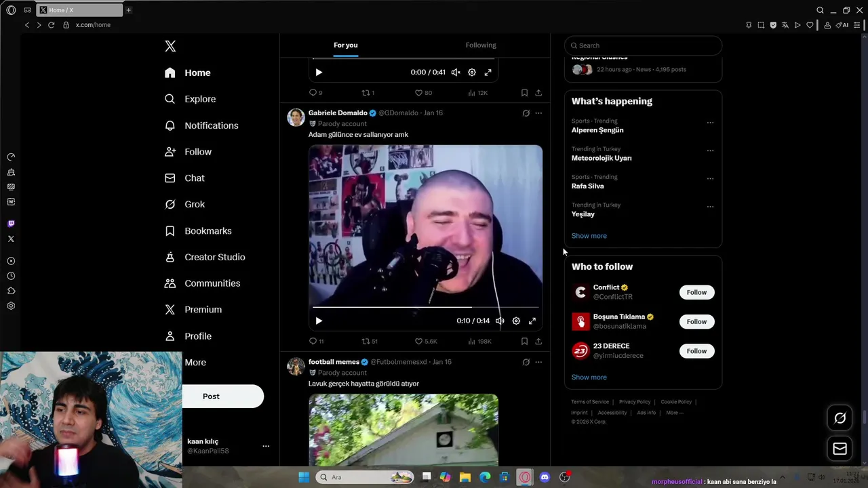
Task: Open options for Alperen Şengün trend
Action: click(x=710, y=123)
